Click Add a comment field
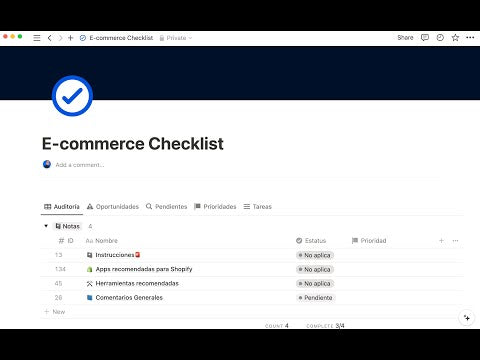 tap(80, 165)
